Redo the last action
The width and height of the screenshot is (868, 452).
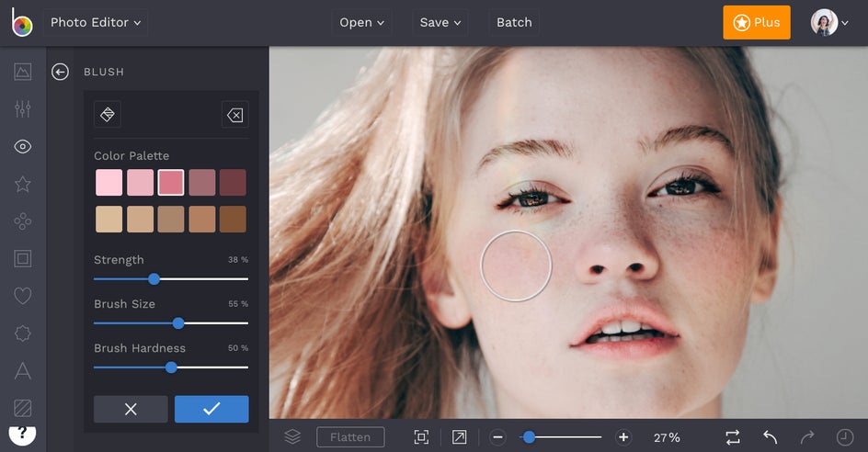(x=807, y=437)
